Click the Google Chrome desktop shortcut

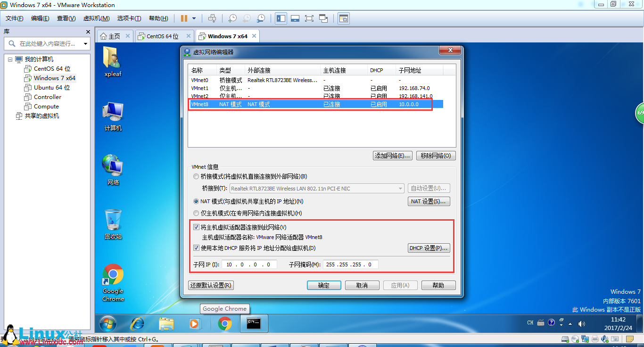(x=113, y=283)
